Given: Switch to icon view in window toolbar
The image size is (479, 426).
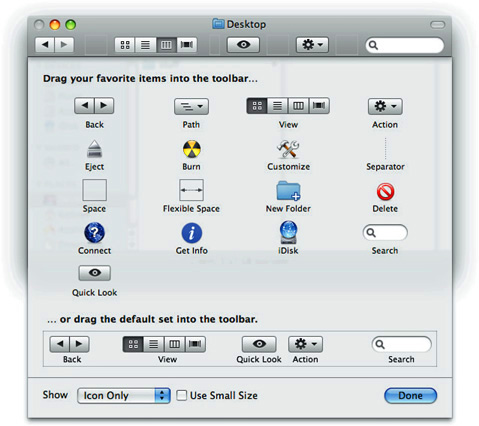Looking at the screenshot, I should pos(125,45).
